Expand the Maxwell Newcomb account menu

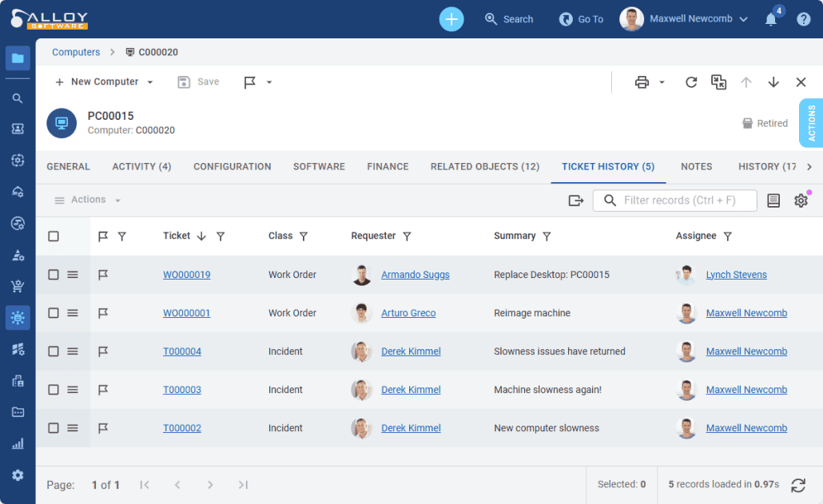(x=744, y=18)
